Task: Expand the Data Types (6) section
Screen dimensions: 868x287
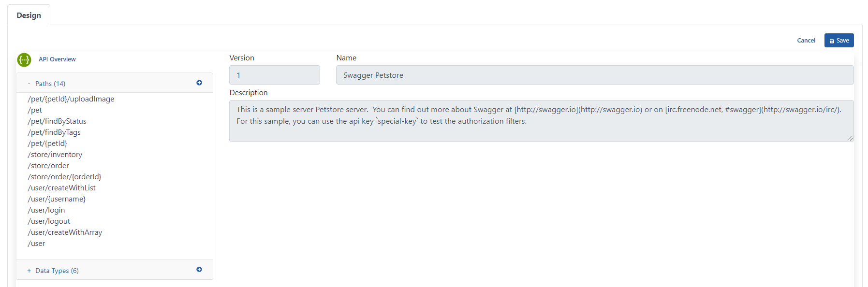Action: (53, 271)
